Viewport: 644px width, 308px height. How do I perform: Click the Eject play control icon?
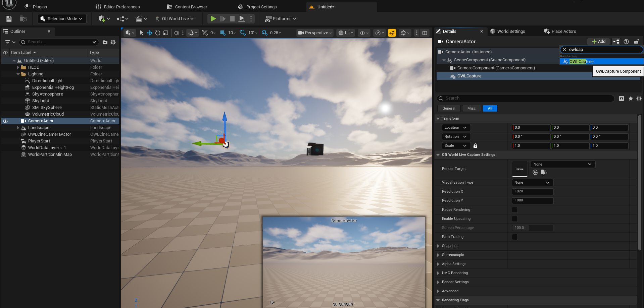pyautogui.click(x=241, y=19)
